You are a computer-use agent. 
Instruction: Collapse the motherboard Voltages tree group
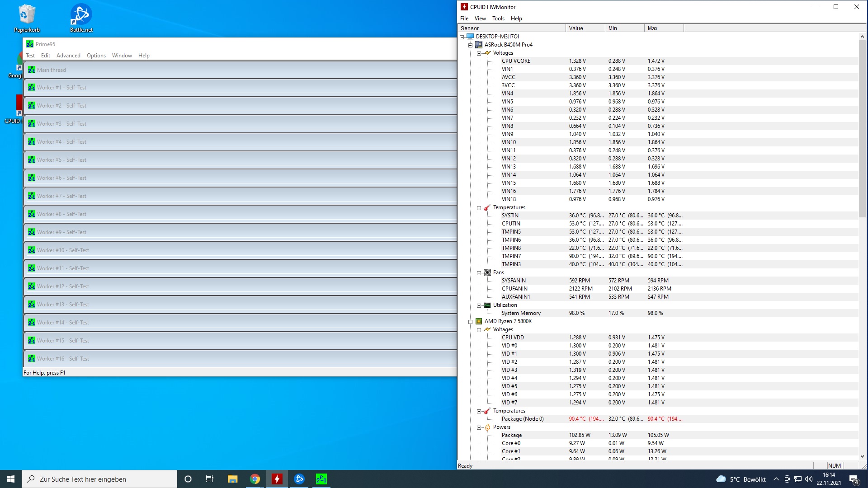[x=479, y=53]
